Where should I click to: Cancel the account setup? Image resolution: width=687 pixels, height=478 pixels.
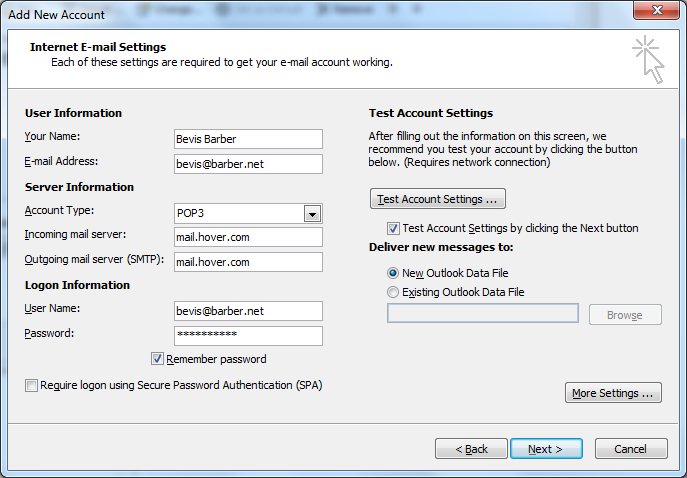coord(631,449)
